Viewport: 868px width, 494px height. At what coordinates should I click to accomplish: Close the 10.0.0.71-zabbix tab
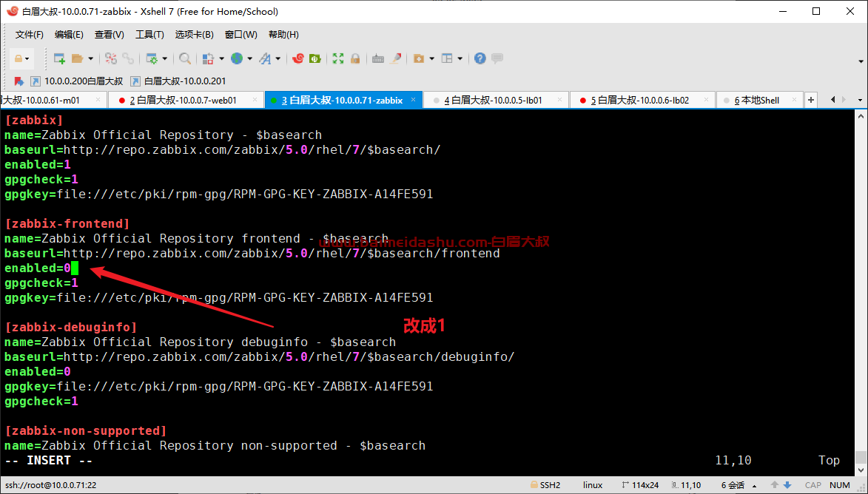(414, 100)
